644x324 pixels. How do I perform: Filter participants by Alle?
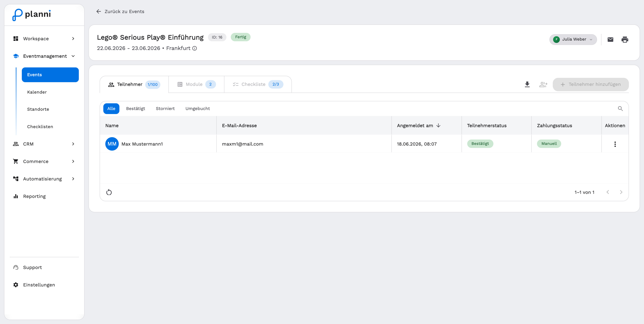point(111,109)
